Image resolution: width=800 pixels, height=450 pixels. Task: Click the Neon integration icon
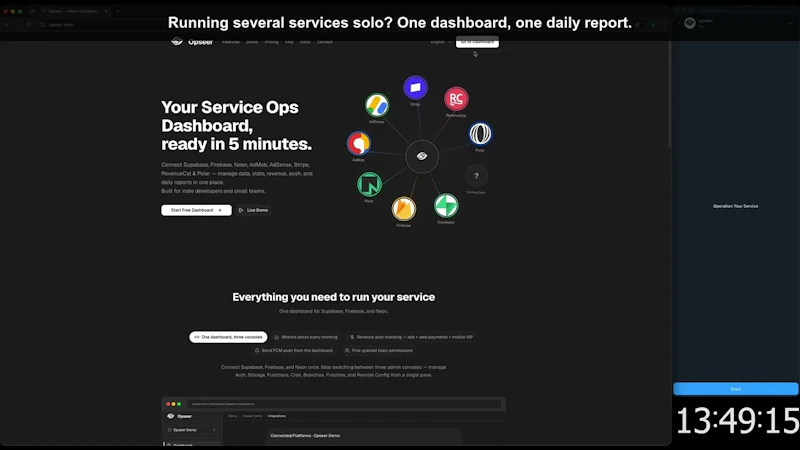click(369, 184)
